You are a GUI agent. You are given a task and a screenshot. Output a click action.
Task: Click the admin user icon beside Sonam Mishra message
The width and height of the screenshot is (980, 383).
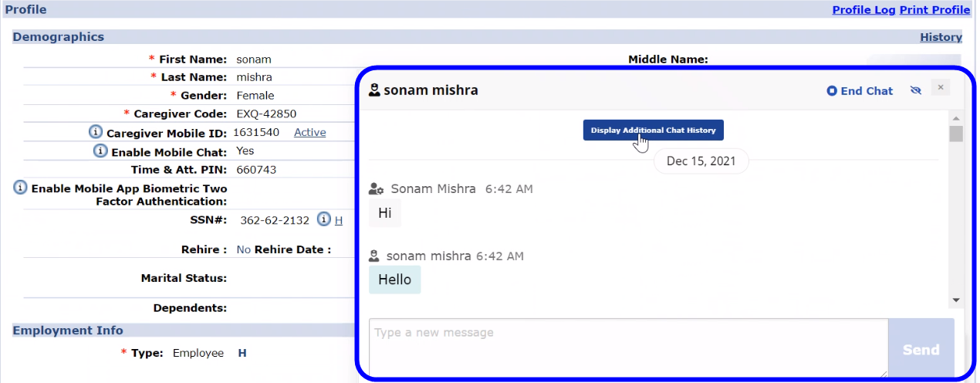[377, 188]
